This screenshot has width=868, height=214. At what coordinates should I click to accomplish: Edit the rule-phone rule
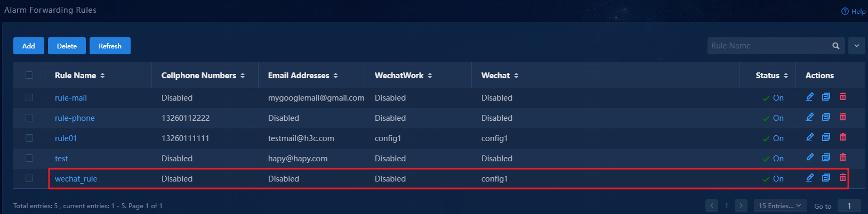tap(809, 117)
